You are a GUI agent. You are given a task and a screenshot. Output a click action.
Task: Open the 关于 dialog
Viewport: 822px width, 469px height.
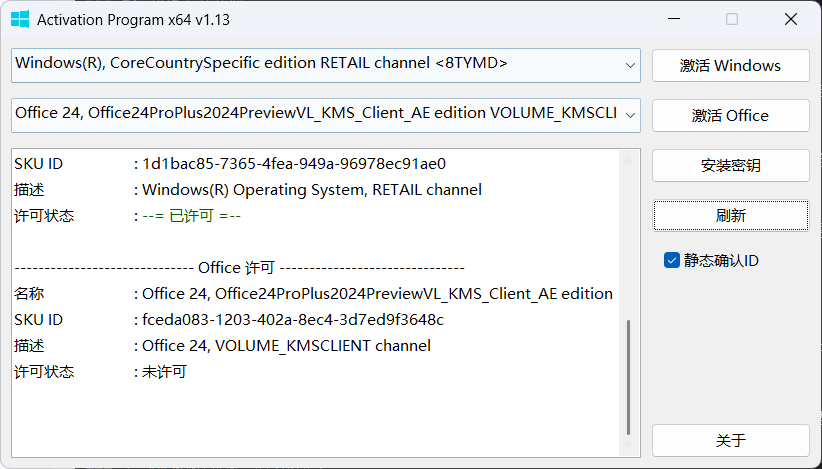(730, 440)
